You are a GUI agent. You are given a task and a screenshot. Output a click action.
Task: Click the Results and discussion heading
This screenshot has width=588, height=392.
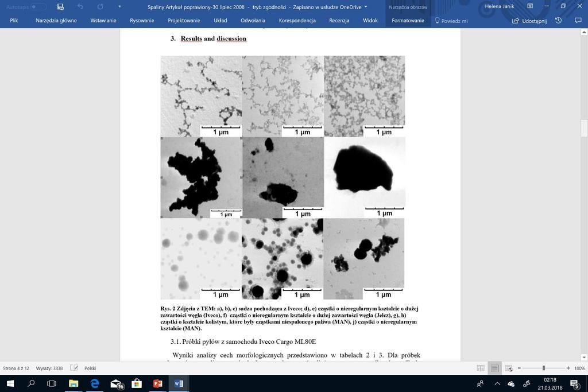click(x=214, y=38)
